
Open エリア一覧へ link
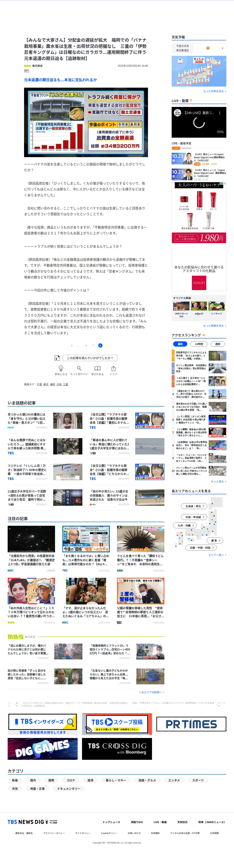217,555
